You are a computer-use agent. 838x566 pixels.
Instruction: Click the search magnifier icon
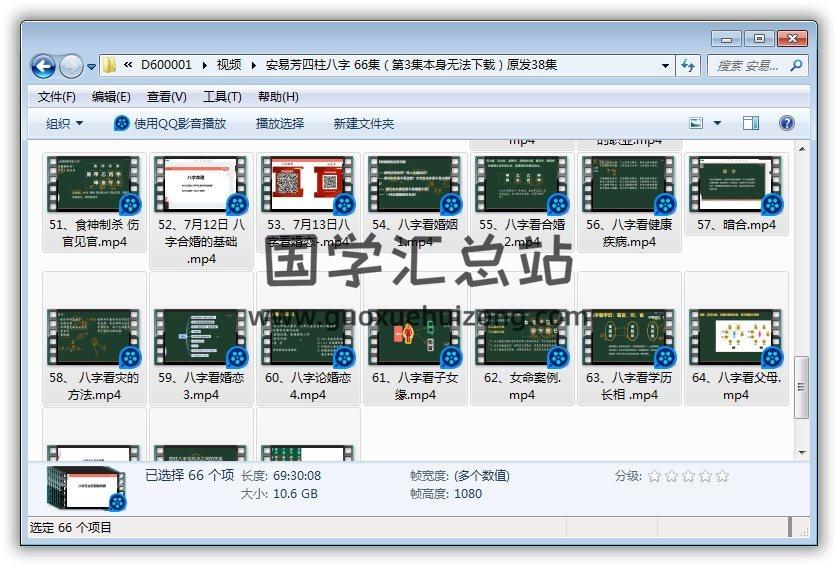[796, 66]
